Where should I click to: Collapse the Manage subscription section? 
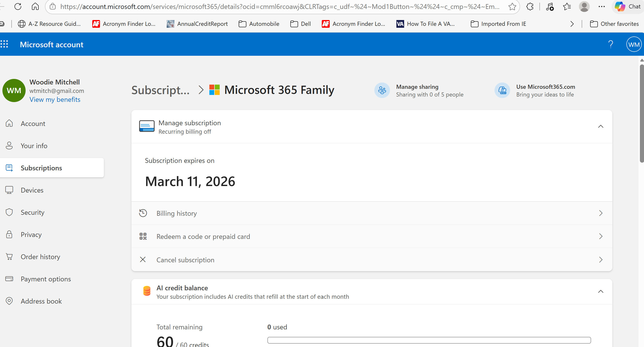pyautogui.click(x=601, y=126)
